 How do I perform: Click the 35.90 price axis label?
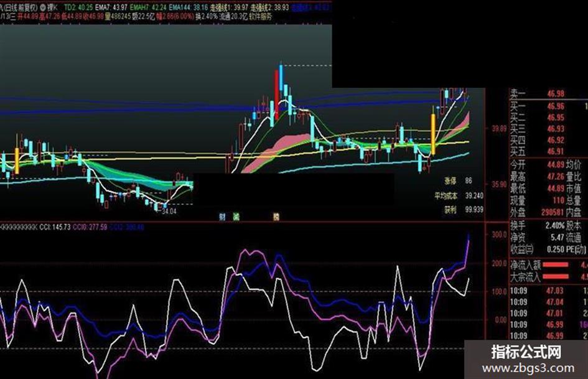(x=499, y=185)
